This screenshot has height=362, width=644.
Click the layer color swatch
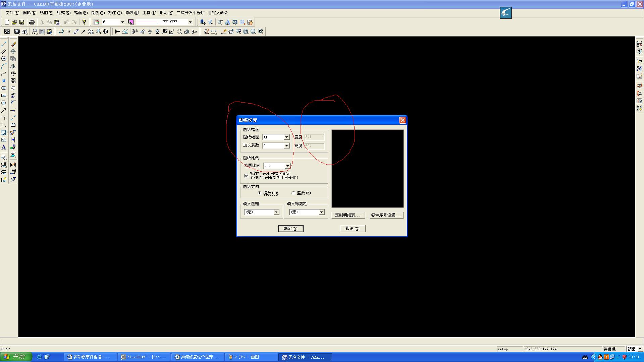tap(131, 22)
